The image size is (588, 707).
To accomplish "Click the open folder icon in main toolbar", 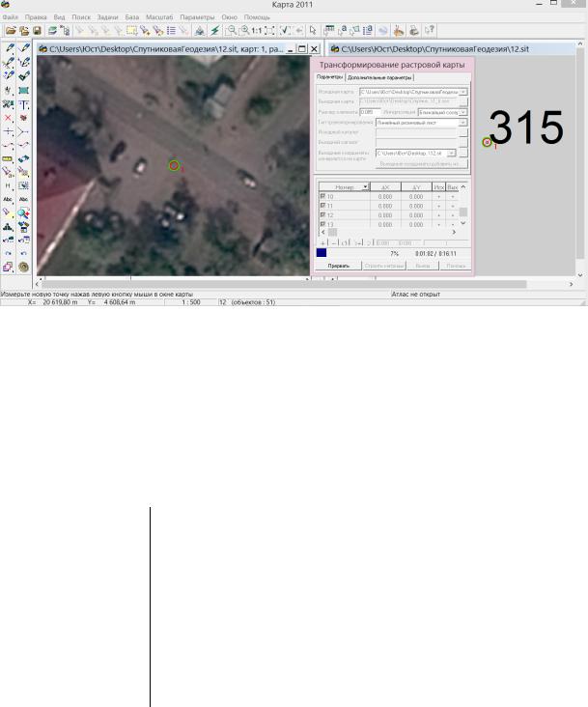I will (11, 31).
